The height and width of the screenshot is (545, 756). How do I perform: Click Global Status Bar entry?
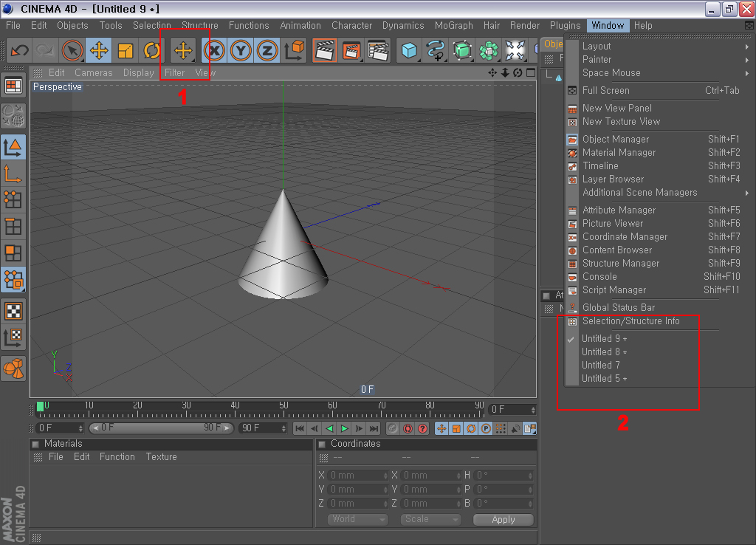click(659, 308)
